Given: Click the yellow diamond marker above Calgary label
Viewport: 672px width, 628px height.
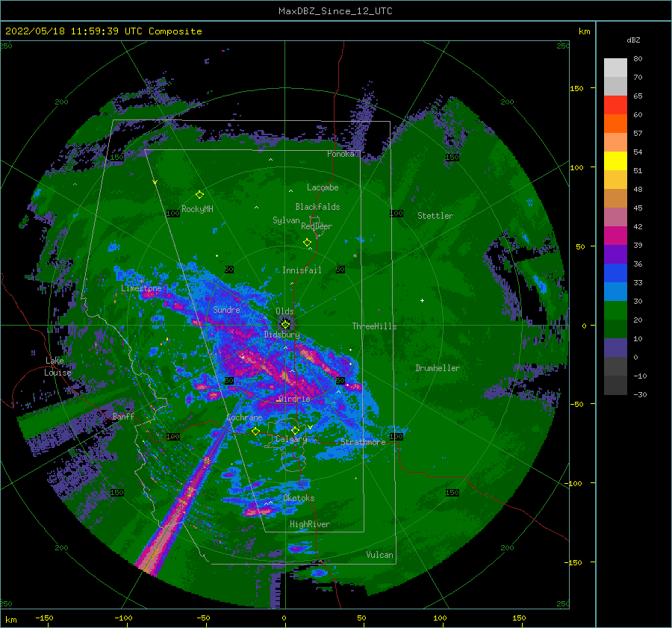Looking at the screenshot, I should pos(295,430).
